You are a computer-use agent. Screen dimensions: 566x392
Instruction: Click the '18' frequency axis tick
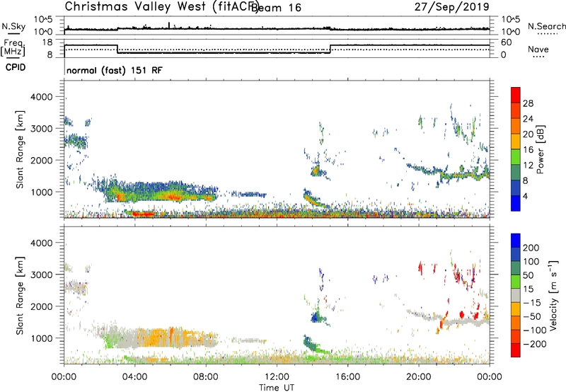(47, 42)
